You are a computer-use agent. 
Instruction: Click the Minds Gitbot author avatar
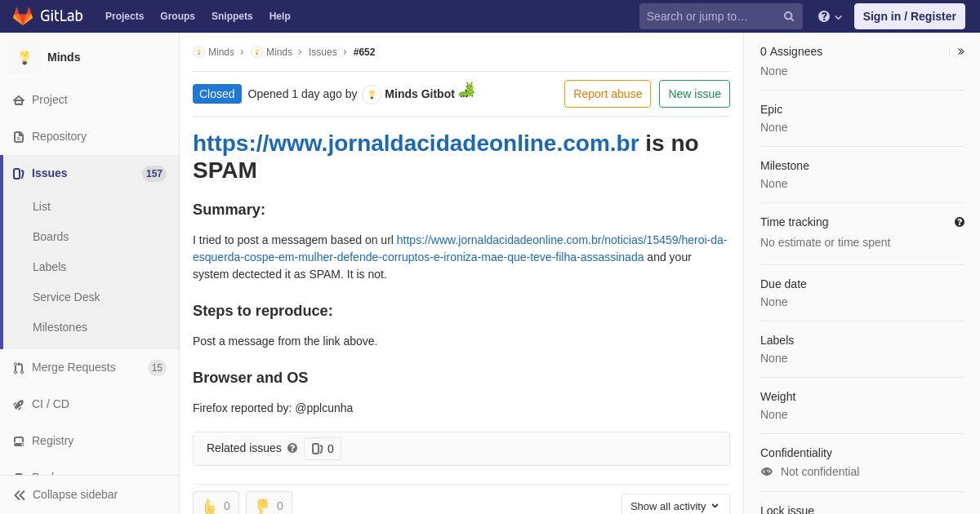tap(372, 95)
